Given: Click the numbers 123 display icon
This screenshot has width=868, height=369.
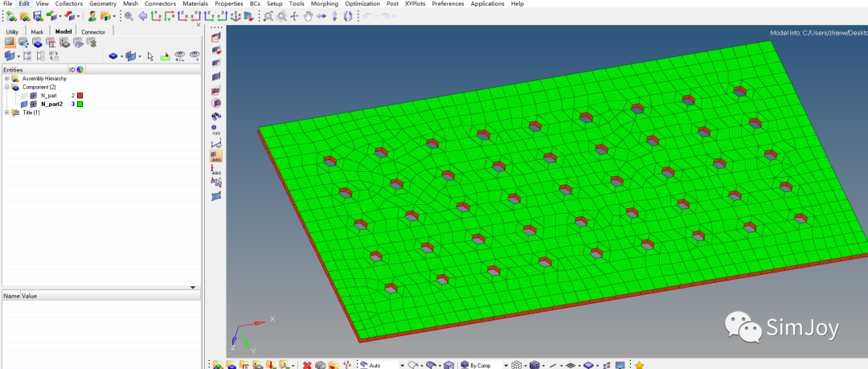Looking at the screenshot, I should click(216, 130).
